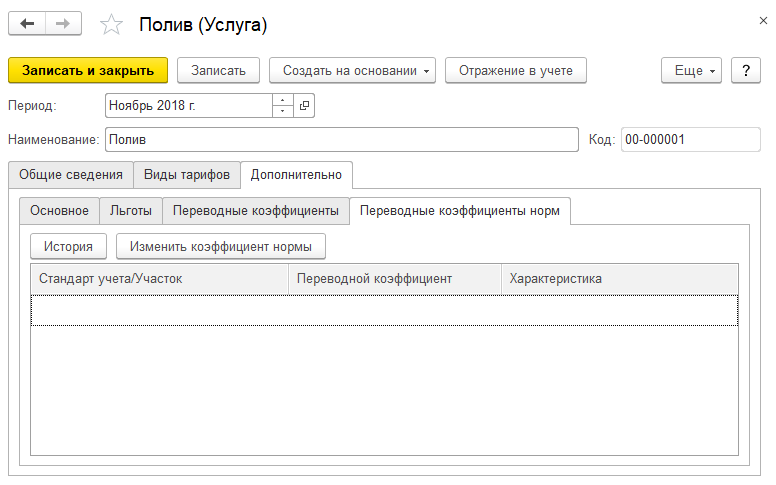Open the period picker icon next to Ноябрь 2018
The image size is (776, 485).
click(x=304, y=105)
